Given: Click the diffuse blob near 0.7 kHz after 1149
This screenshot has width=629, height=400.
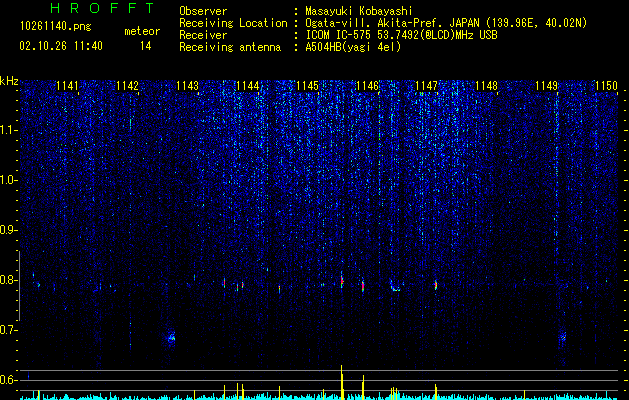Looking at the screenshot, I should (x=562, y=336).
